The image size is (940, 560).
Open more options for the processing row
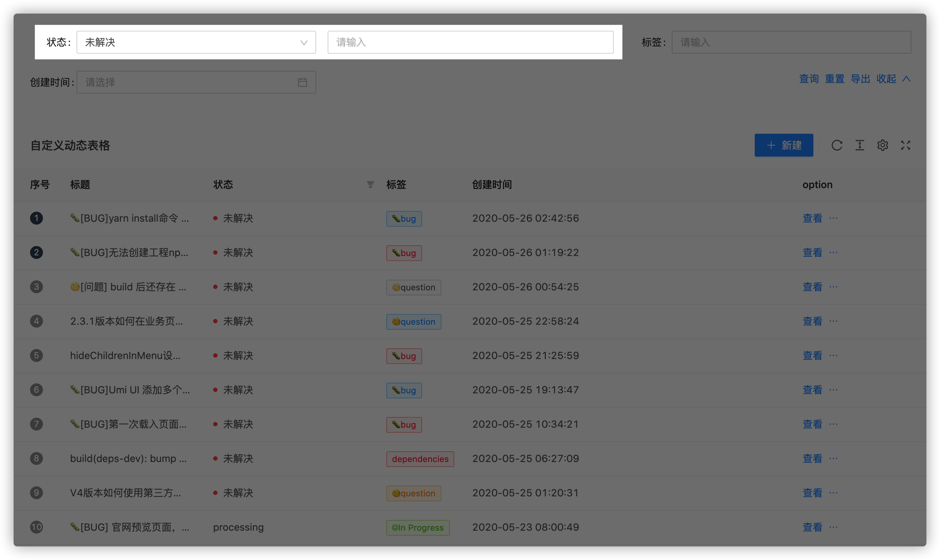[833, 527]
